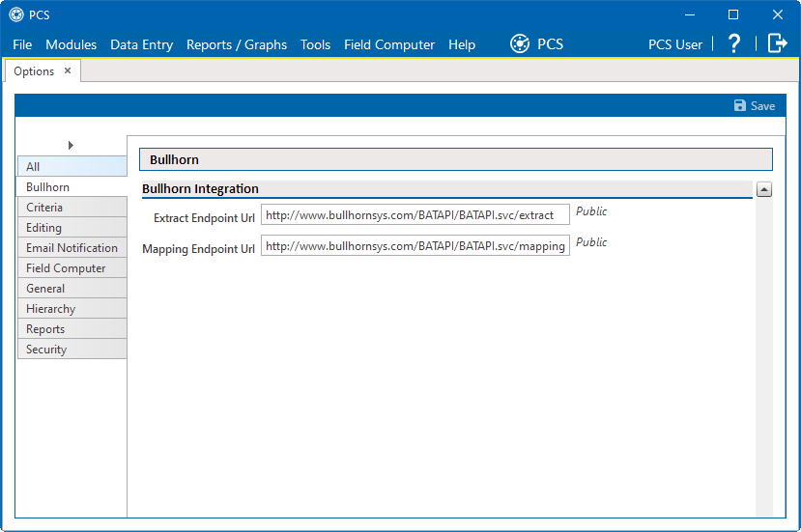Click PCS User account label
The width and height of the screenshot is (801, 532).
(x=675, y=45)
